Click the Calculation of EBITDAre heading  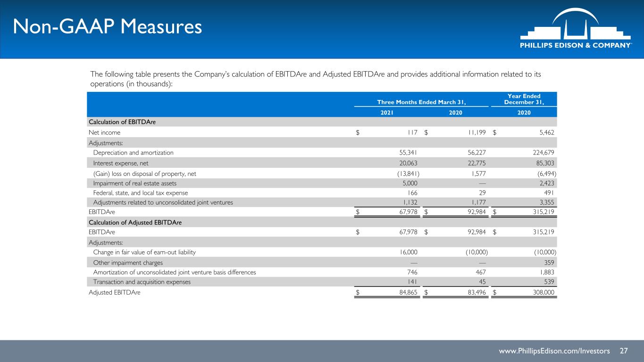[122, 122]
